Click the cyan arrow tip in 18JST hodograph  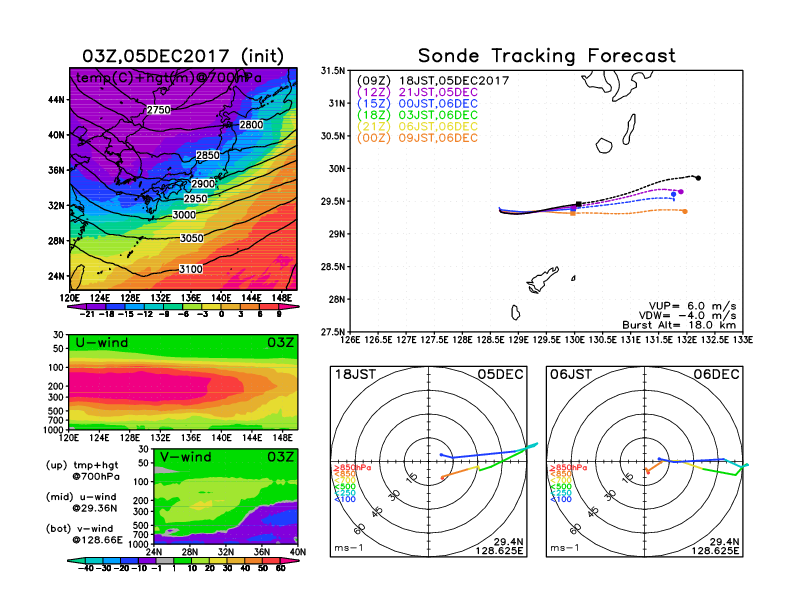536,444
